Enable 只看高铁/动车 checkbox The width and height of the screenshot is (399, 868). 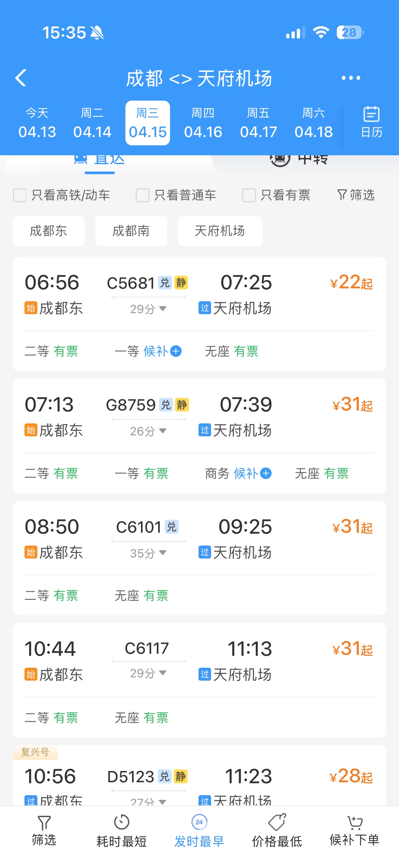coord(20,195)
